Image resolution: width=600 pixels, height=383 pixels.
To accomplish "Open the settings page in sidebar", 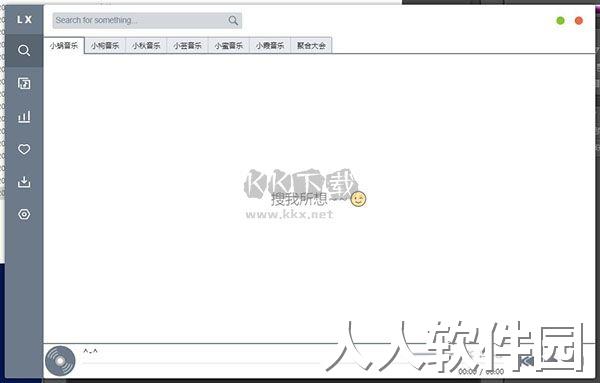I will [x=24, y=214].
